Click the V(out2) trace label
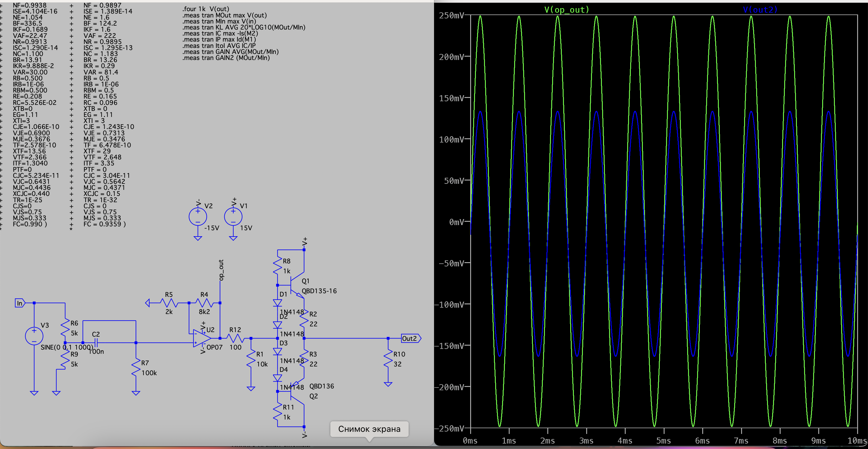This screenshot has width=868, height=449. point(760,10)
